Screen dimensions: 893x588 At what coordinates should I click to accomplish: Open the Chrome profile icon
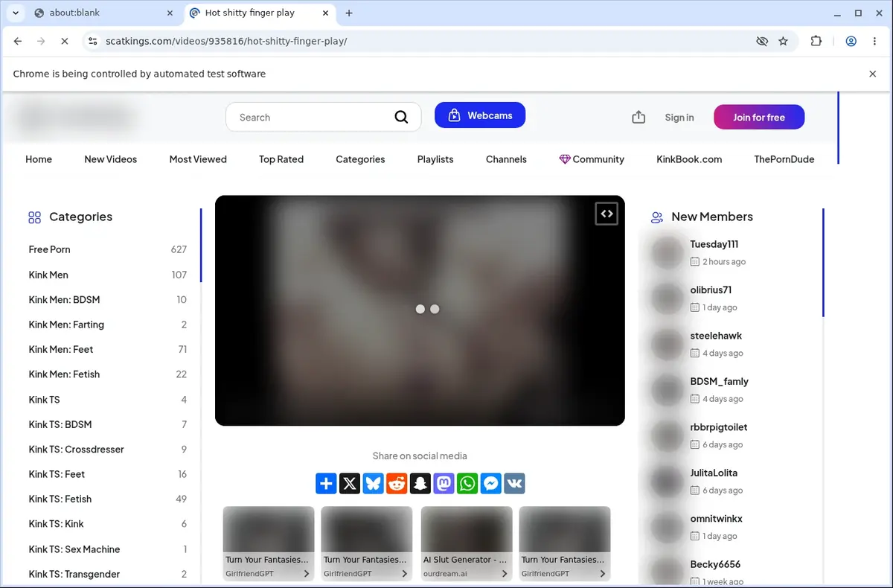[851, 42]
